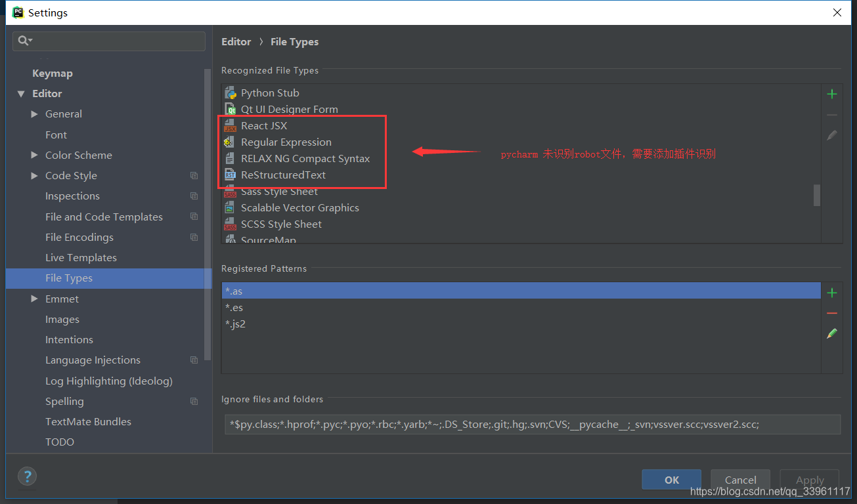This screenshot has width=857, height=504.
Task: Click Cancel to discard changes
Action: point(740,480)
